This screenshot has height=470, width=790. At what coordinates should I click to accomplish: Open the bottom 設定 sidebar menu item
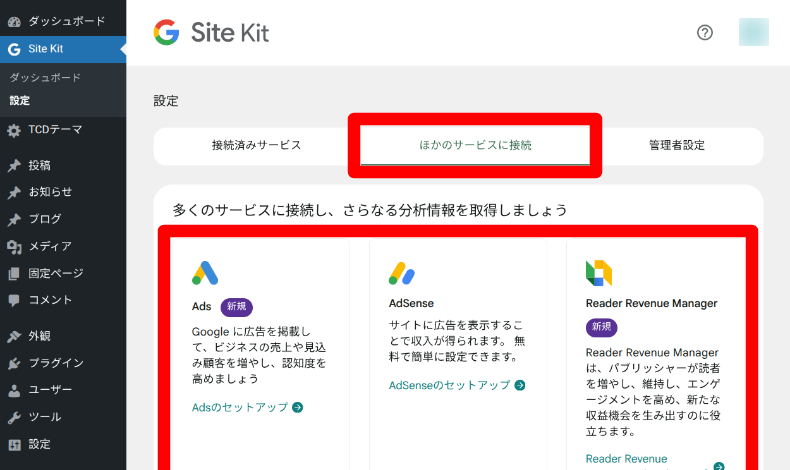(x=63, y=445)
